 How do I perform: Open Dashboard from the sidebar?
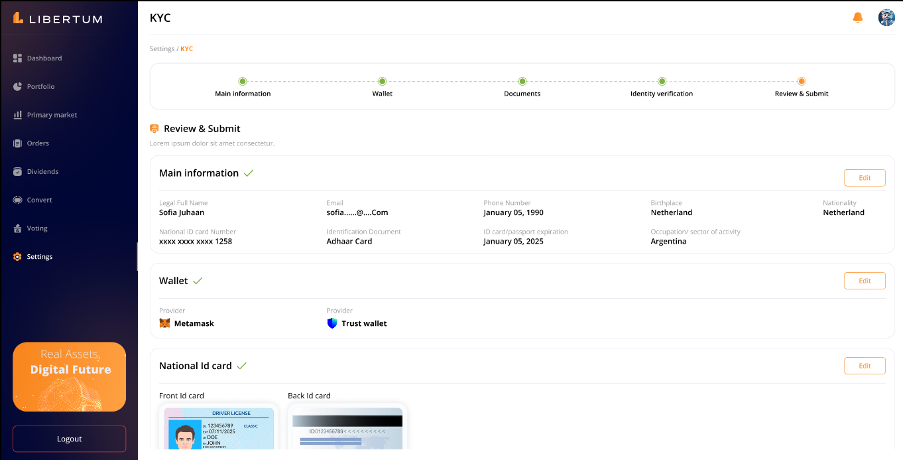[x=43, y=58]
